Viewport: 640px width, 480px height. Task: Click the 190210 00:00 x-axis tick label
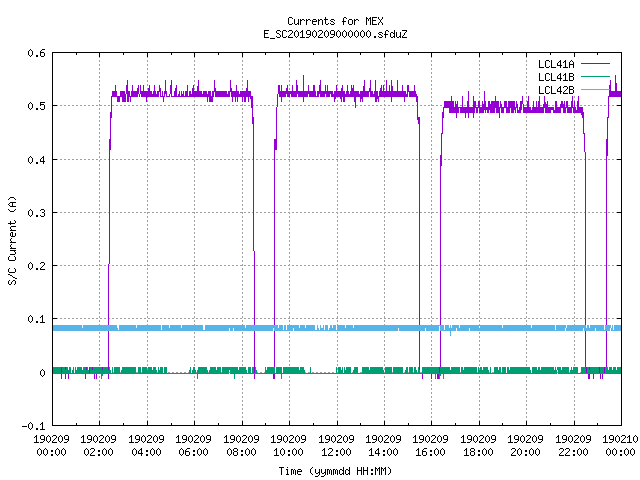coord(620,446)
